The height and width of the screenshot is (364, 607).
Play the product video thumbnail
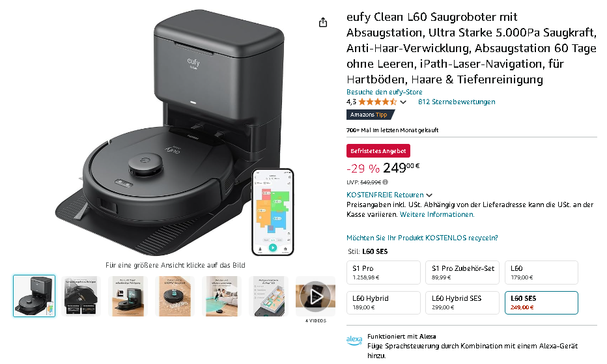coord(315,297)
